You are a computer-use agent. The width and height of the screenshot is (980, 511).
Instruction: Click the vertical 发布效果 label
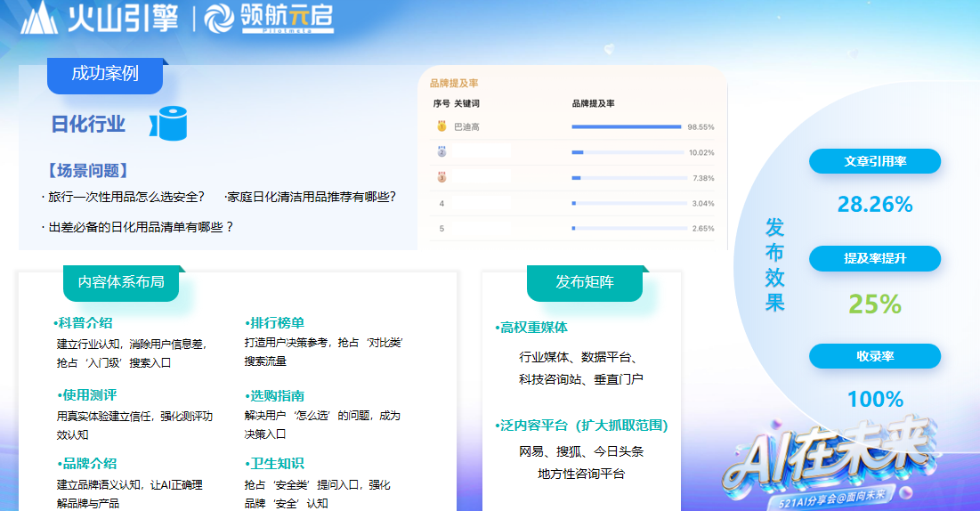pyautogui.click(x=774, y=264)
